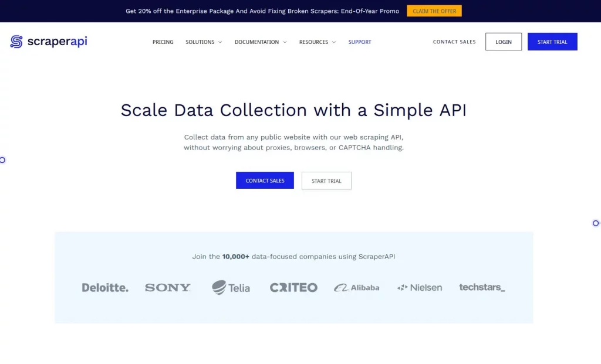Click the blue CONTACT SALES hero button
Viewport: 601px width, 364px height.
(265, 180)
